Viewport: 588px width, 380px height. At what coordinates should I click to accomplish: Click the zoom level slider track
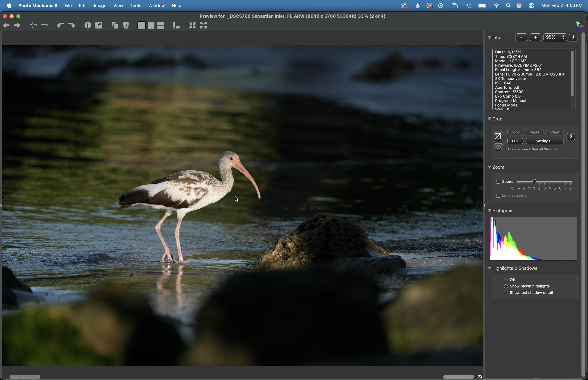(x=553, y=182)
